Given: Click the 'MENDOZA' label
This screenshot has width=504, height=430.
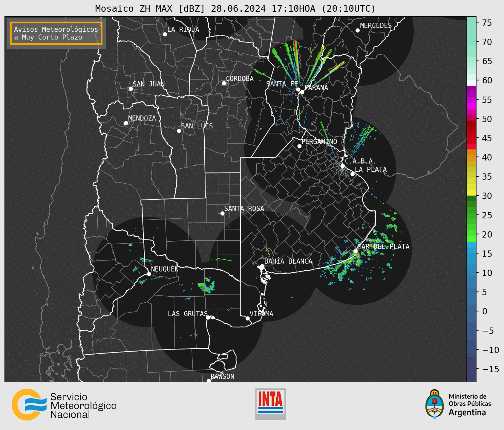Looking at the screenshot, I should coord(142,118).
